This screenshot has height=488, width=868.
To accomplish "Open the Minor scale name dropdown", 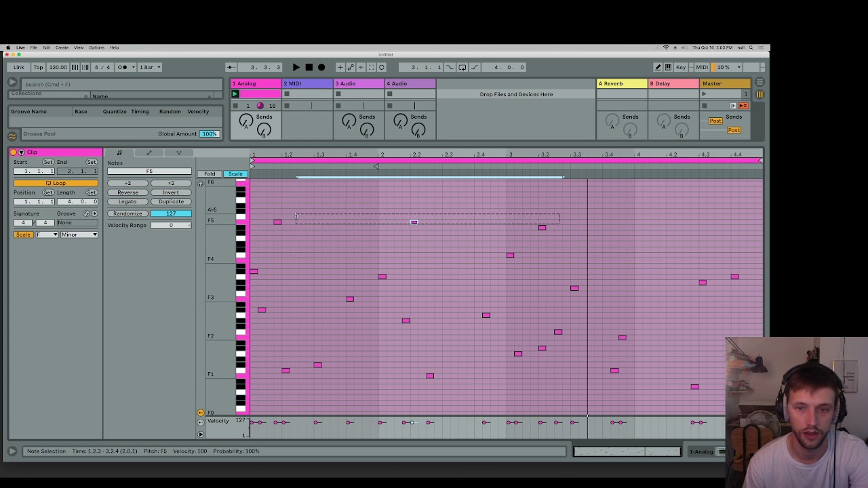I will 79,235.
